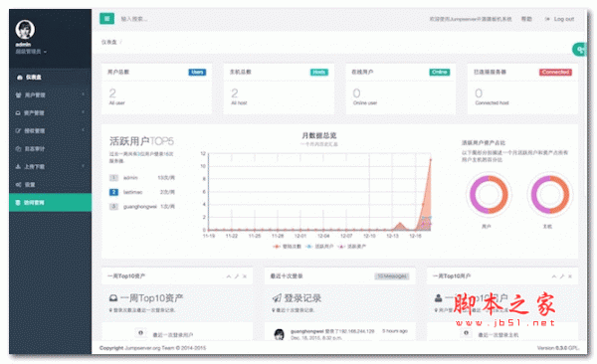Collapse the 一周Top10资产 panel with chevron

point(229,276)
